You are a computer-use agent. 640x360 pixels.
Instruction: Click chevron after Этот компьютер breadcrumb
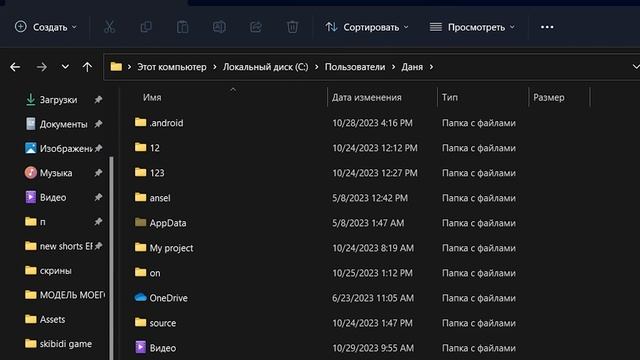point(215,67)
